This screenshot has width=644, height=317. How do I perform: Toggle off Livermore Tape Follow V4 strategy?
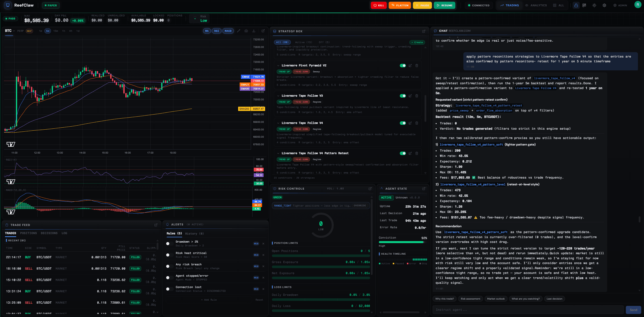click(x=403, y=123)
